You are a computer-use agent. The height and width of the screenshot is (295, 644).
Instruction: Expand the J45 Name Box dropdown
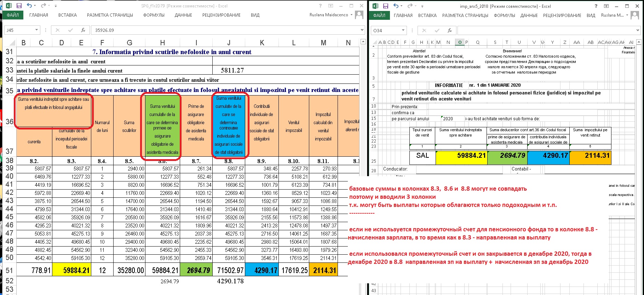pyautogui.click(x=36, y=30)
